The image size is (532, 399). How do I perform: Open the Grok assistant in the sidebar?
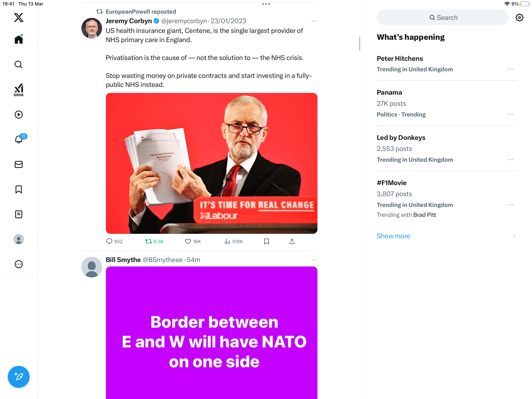coord(18,90)
